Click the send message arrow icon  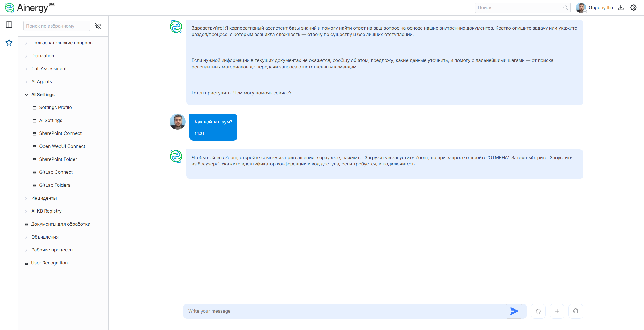click(514, 311)
